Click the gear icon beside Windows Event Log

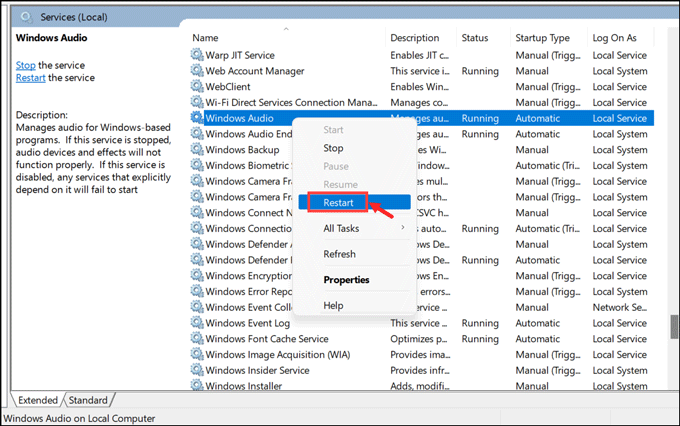tap(197, 322)
